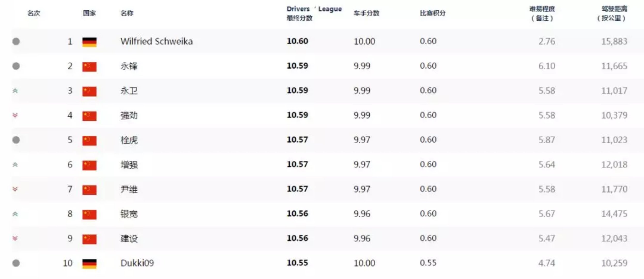Click the 难易程度 column header
The height and width of the screenshot is (279, 644).
point(542,13)
